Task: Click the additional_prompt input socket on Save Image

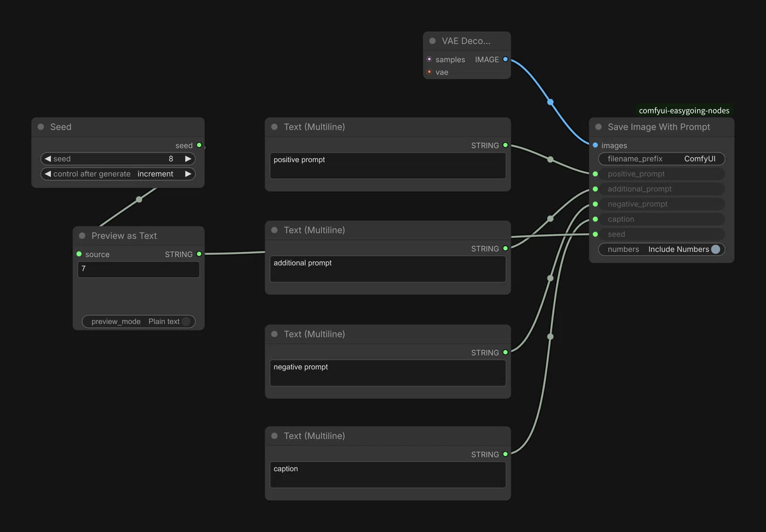Action: pyautogui.click(x=596, y=189)
